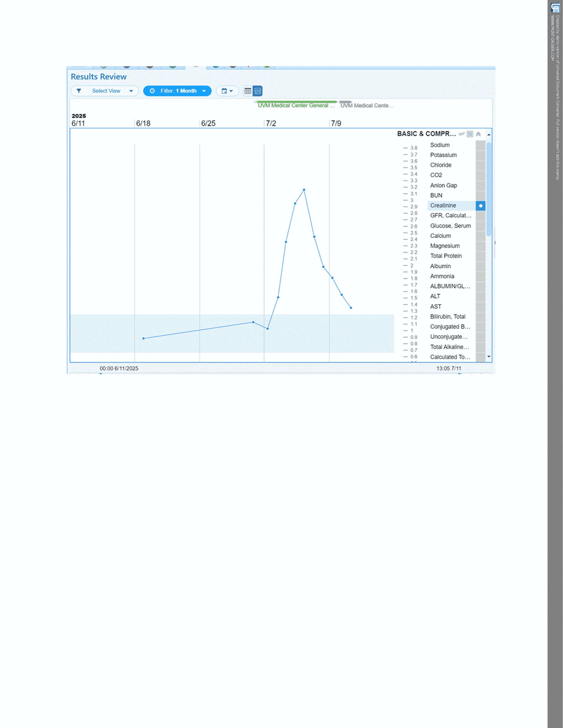Click the BASIC & COMPR... panel title
The image size is (563, 728).
click(426, 134)
